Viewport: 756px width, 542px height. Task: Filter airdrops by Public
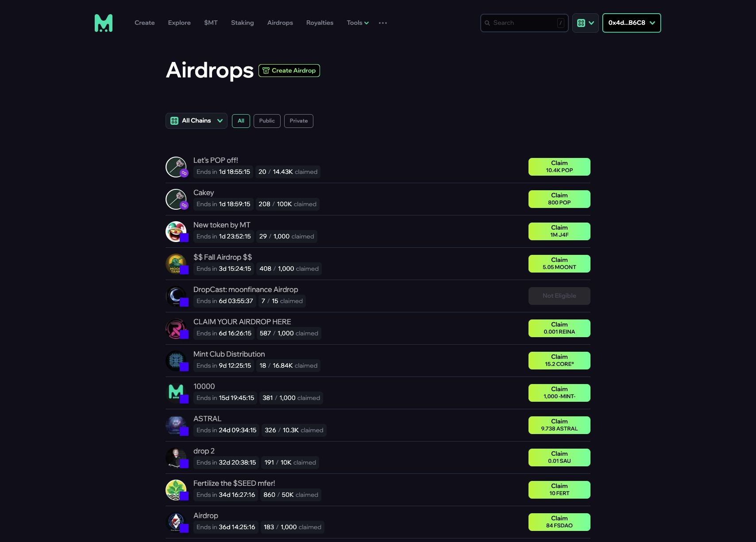tap(267, 121)
